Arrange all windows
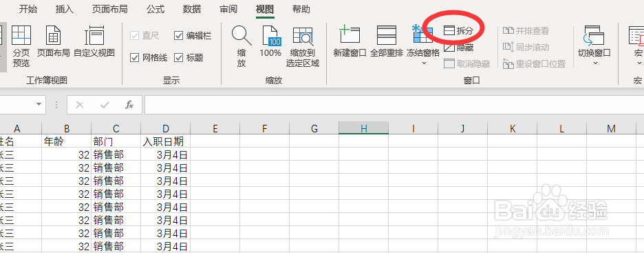 [387, 41]
